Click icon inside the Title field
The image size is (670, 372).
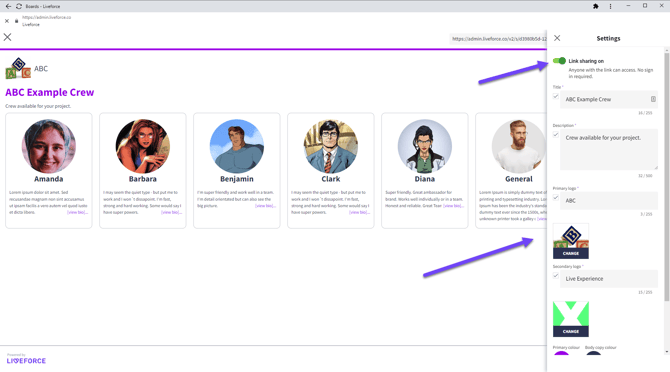pos(653,99)
